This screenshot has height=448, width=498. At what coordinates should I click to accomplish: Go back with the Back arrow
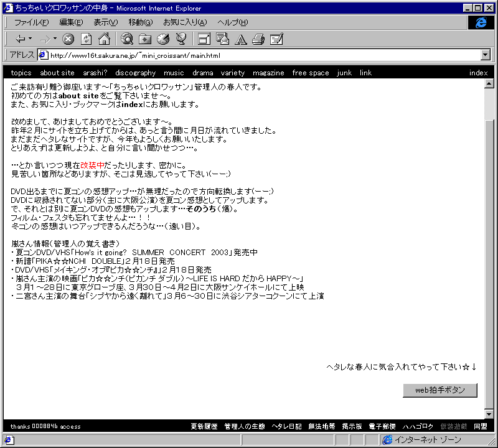(21, 39)
